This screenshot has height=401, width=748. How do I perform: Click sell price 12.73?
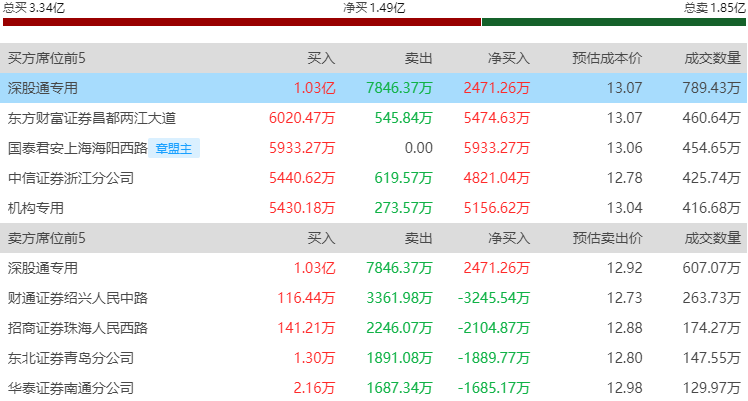click(x=624, y=298)
